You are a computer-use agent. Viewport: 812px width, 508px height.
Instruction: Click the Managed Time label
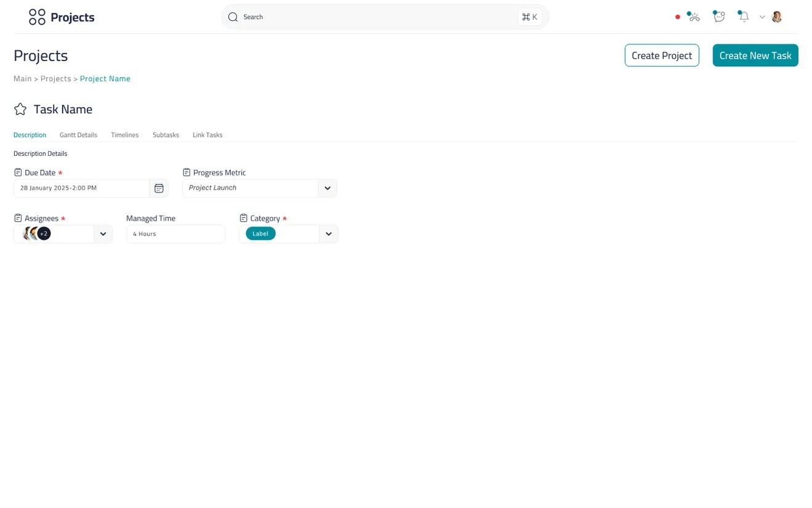click(151, 218)
